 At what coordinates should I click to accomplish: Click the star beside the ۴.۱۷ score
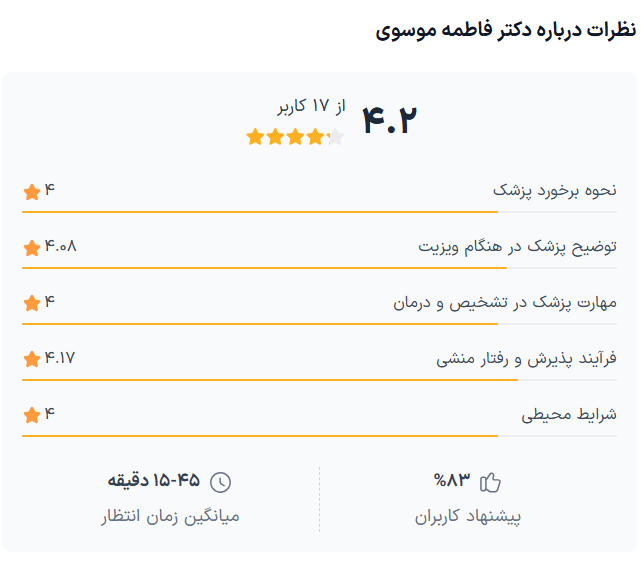point(32,358)
